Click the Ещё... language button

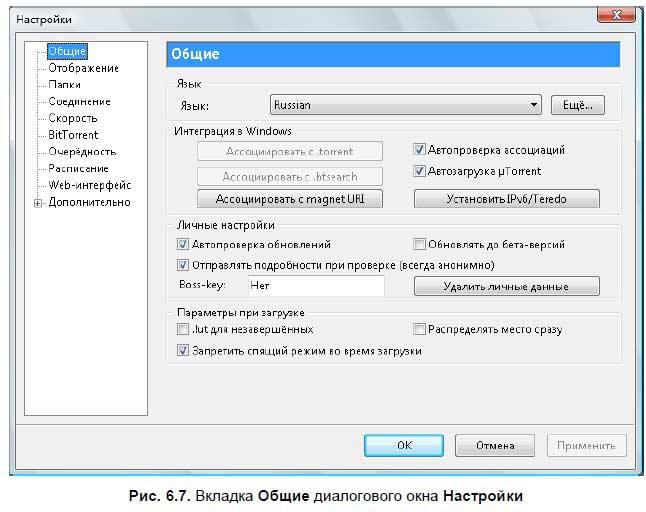(x=578, y=105)
